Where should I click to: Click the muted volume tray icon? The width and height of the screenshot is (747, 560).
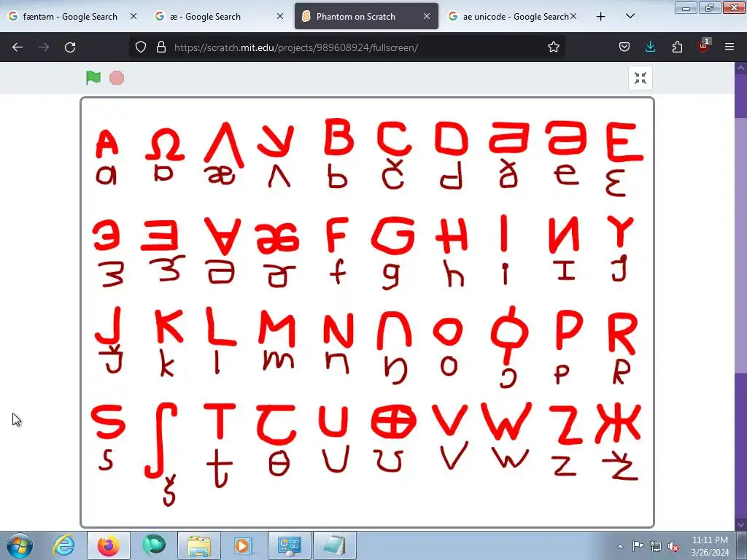coord(673,546)
